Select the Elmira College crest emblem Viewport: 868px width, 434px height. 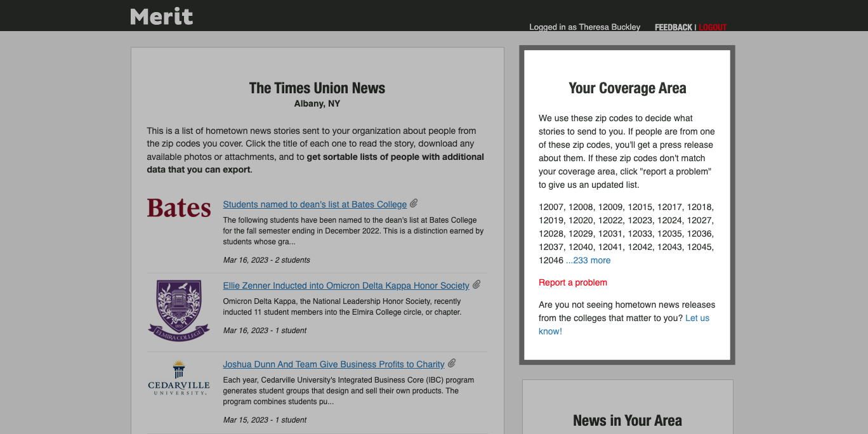coord(179,310)
